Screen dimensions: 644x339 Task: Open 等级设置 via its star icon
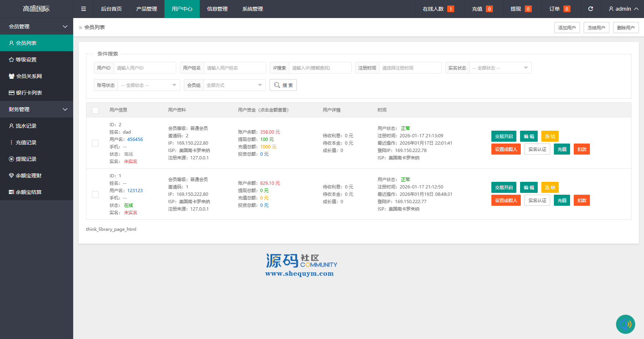pyautogui.click(x=11, y=60)
